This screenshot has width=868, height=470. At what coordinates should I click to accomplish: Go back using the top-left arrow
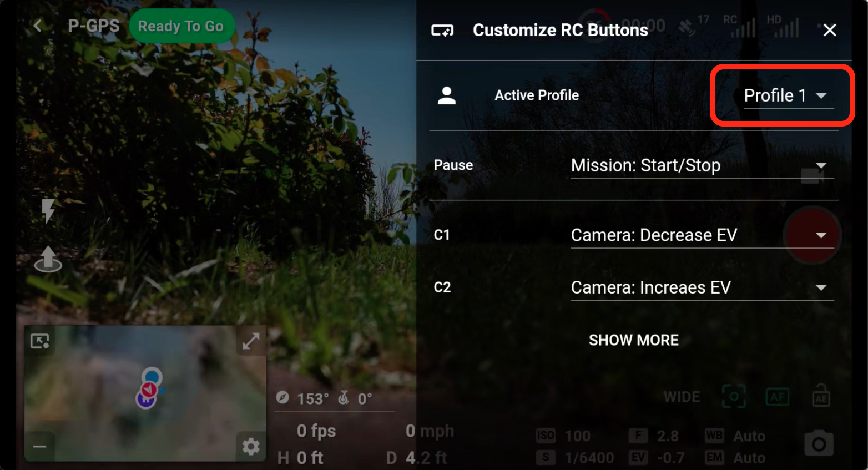click(x=37, y=26)
